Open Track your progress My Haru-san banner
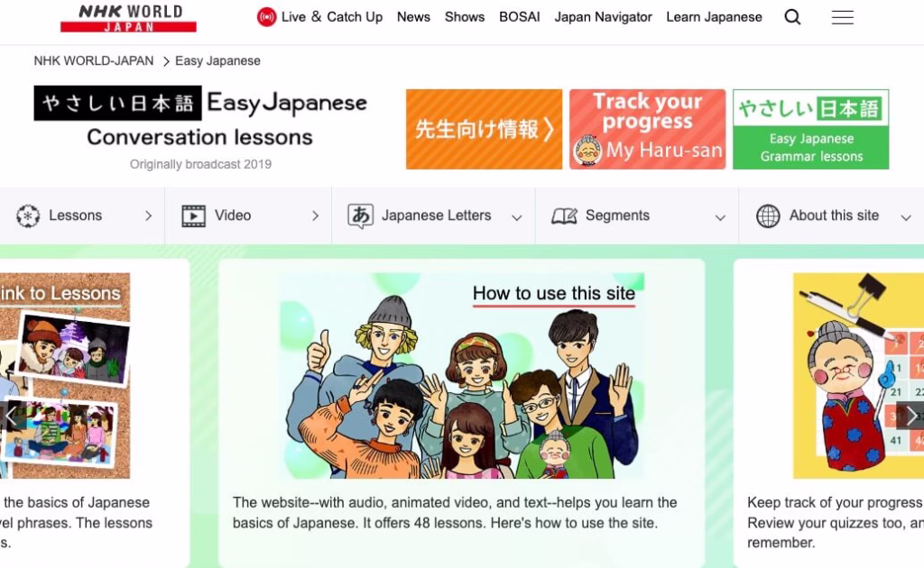The width and height of the screenshot is (924, 568). (647, 130)
